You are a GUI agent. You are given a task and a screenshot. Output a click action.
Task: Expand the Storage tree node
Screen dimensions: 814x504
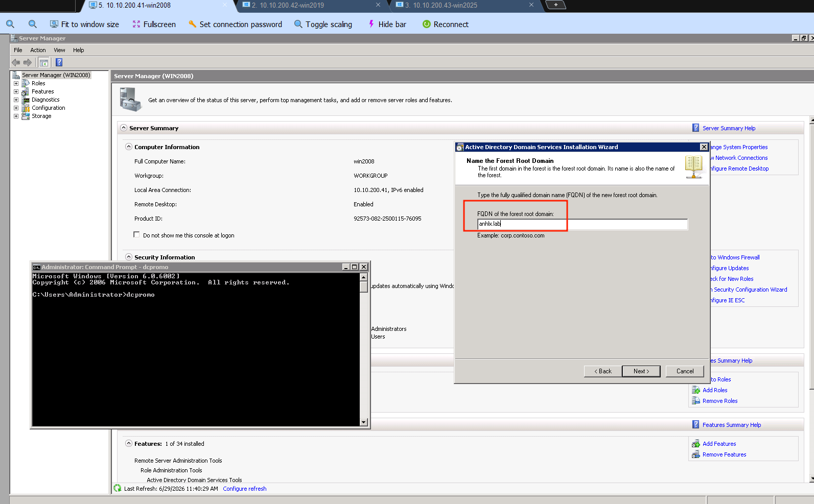tap(16, 116)
